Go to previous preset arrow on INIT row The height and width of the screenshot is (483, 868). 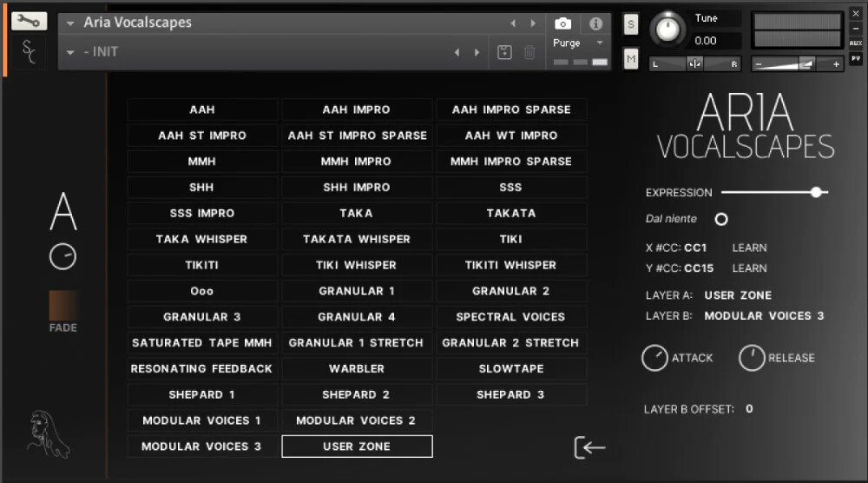457,52
